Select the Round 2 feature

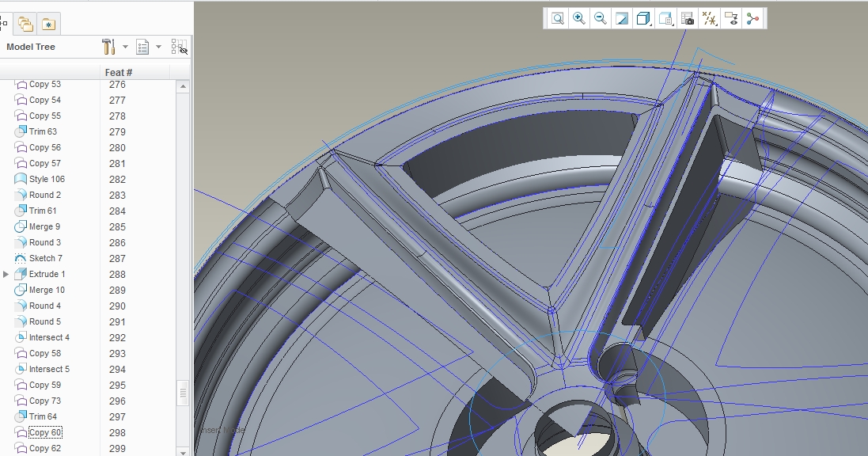tap(45, 195)
